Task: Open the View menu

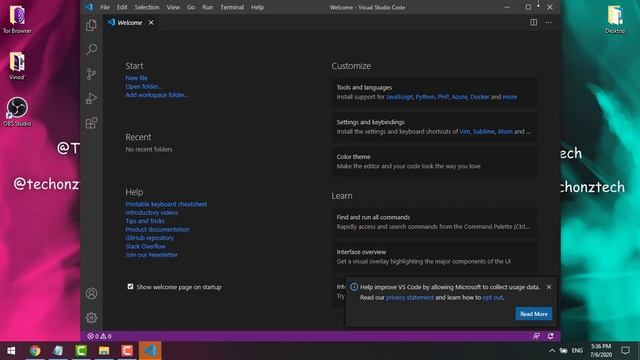Action: [173, 7]
